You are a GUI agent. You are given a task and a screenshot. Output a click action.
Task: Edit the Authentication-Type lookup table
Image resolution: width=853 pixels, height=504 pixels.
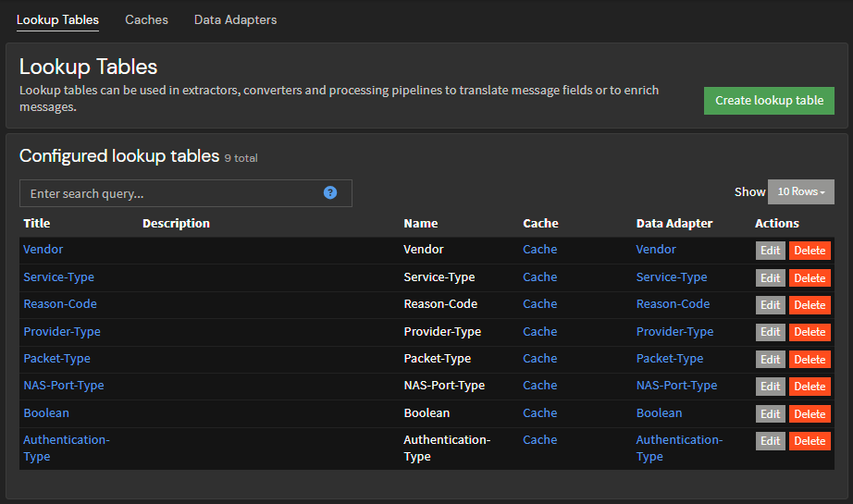point(770,441)
